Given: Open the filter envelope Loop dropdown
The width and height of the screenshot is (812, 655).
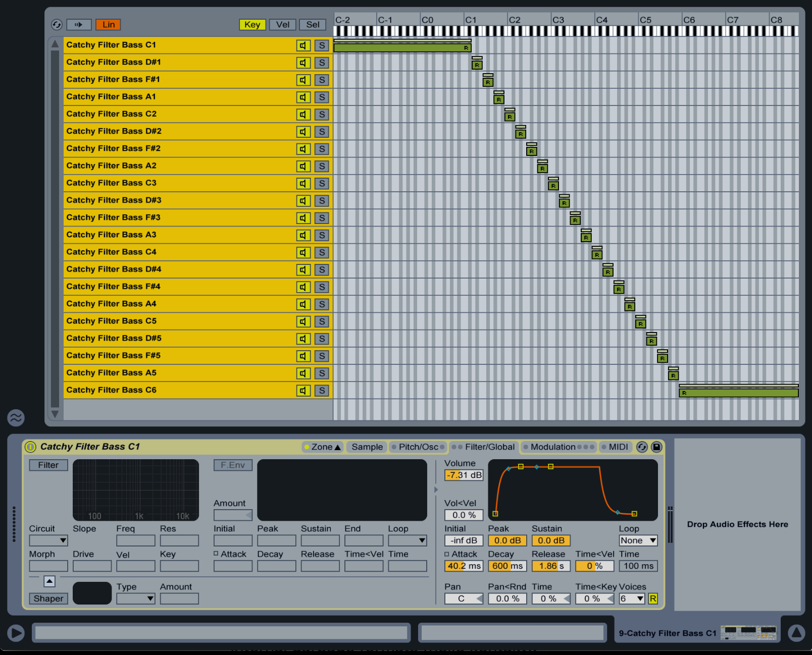Looking at the screenshot, I should (408, 540).
